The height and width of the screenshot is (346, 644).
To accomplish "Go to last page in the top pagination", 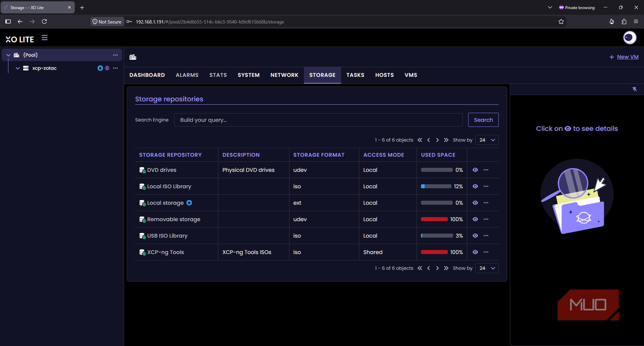I will pyautogui.click(x=446, y=140).
